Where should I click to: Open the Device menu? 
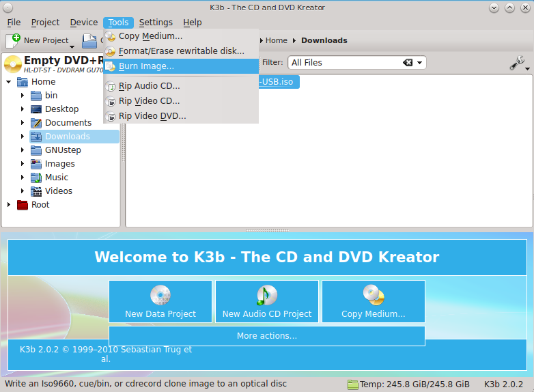84,23
